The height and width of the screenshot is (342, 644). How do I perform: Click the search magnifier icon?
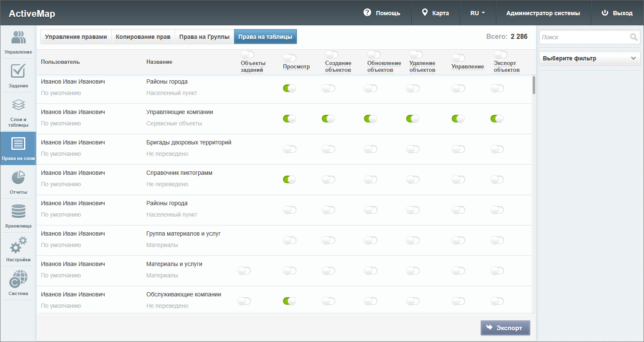click(633, 37)
